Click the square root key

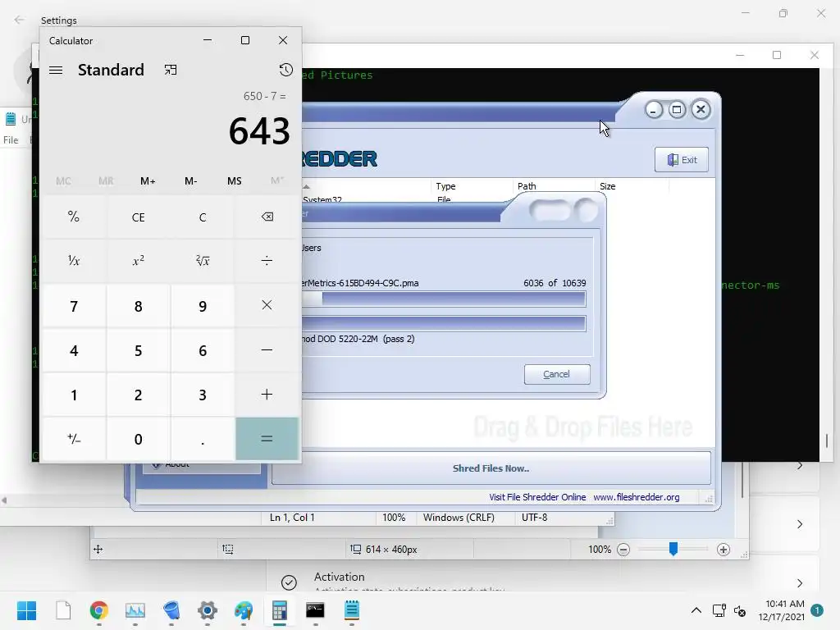click(203, 261)
